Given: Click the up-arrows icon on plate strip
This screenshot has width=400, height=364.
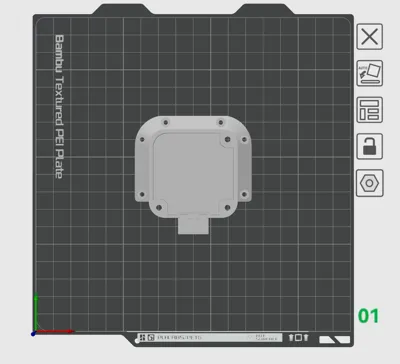Looking at the screenshot, I should (298, 337).
